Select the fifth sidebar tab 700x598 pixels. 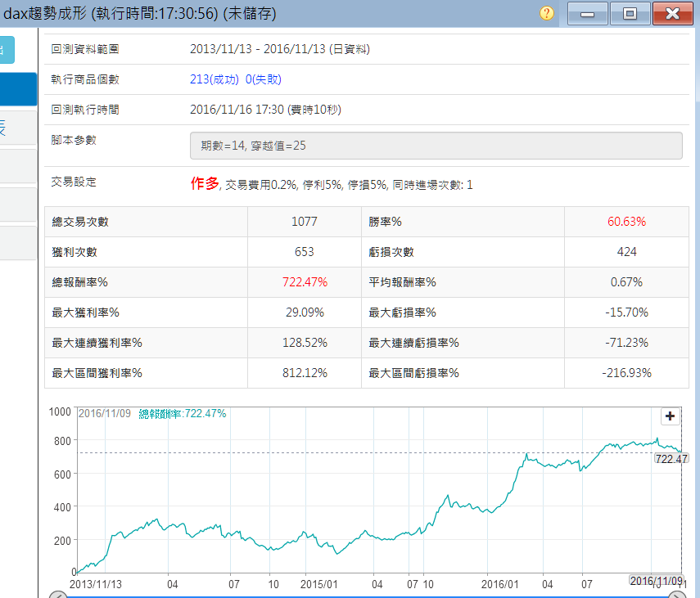tap(17, 243)
